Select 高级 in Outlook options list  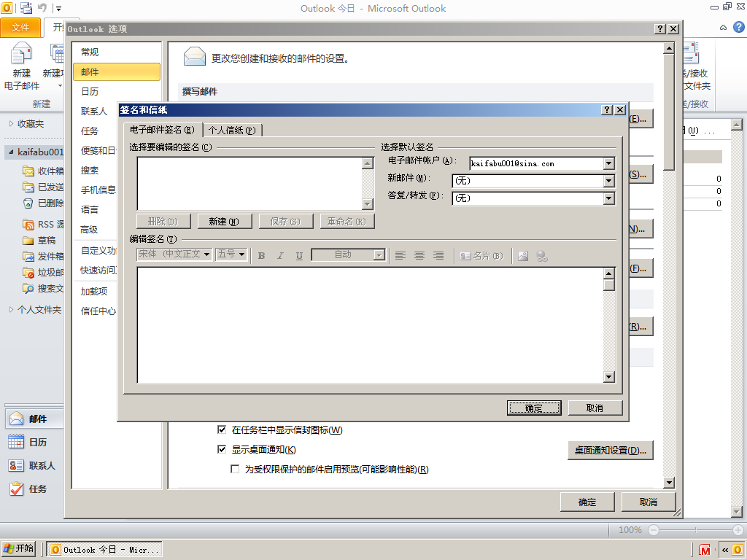pyautogui.click(x=89, y=230)
